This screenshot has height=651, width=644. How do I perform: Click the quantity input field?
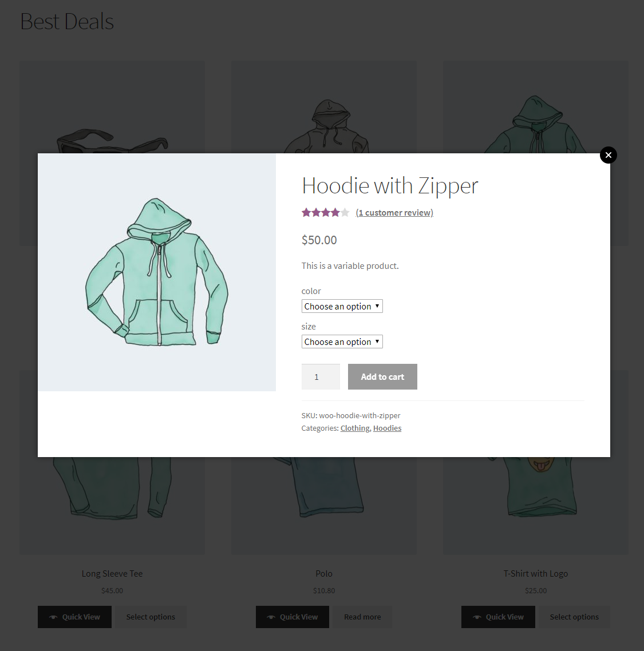tap(321, 376)
